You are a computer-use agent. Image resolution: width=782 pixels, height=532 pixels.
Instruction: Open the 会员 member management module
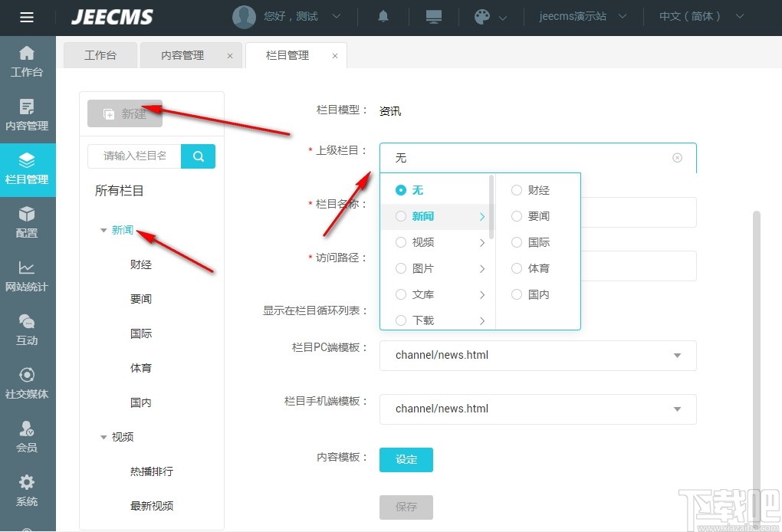tap(28, 436)
